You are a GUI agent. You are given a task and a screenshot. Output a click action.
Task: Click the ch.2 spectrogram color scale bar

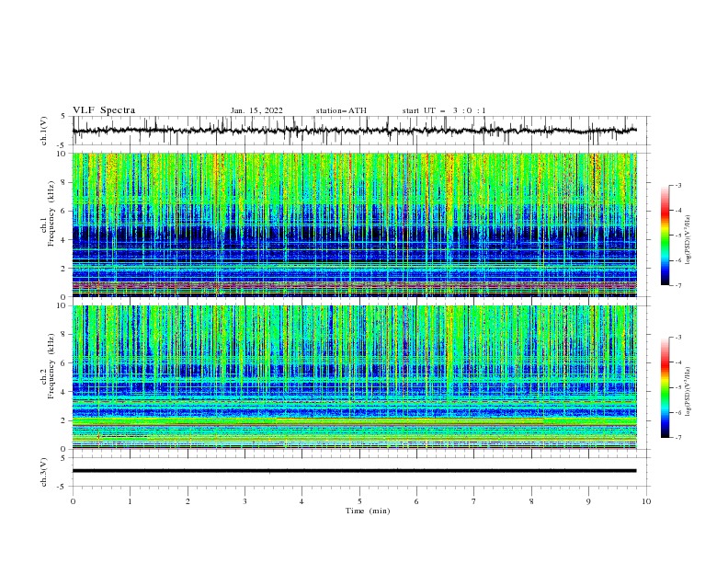[665, 387]
